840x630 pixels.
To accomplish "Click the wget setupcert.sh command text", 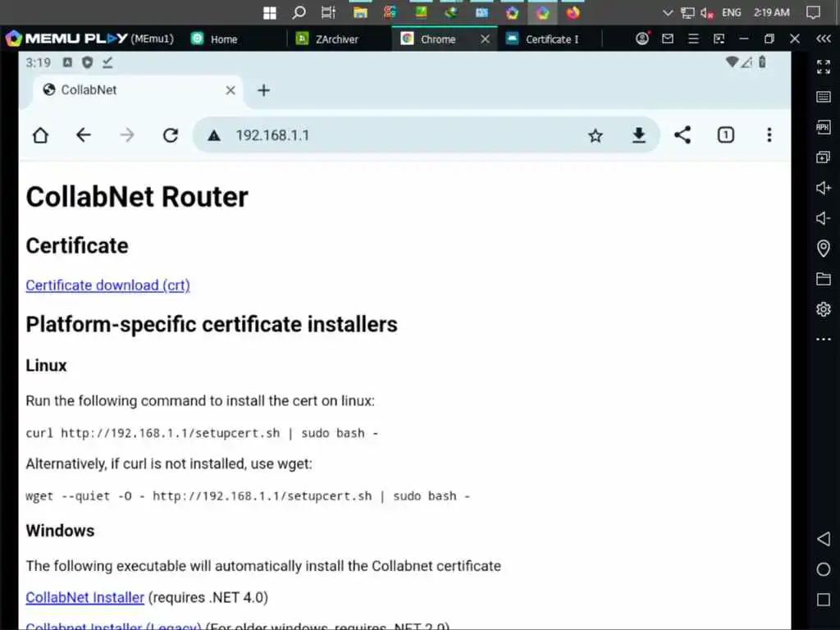I will 248,496.
